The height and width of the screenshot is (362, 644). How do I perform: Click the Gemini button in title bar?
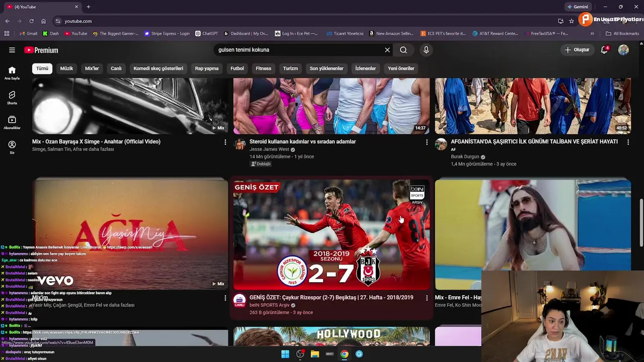(x=577, y=7)
